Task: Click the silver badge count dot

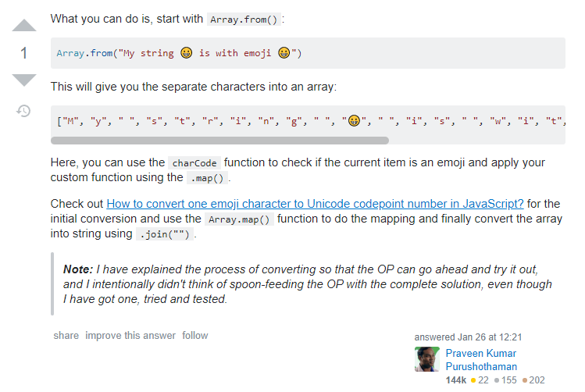Action: pyautogui.click(x=498, y=380)
